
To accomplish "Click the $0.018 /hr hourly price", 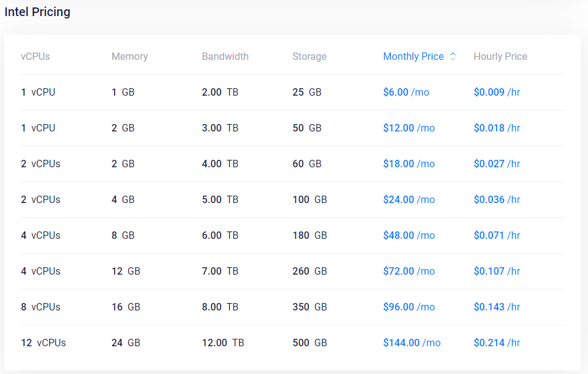I will (x=497, y=128).
